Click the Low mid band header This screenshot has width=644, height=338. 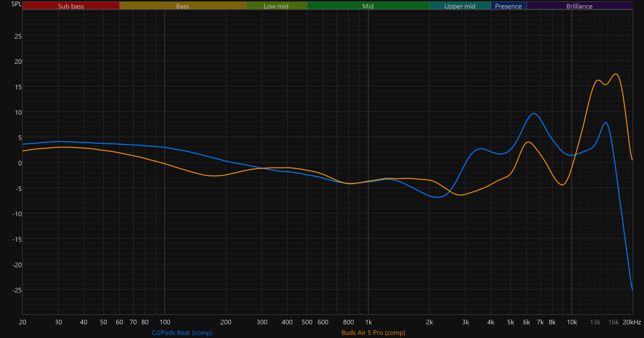click(276, 6)
